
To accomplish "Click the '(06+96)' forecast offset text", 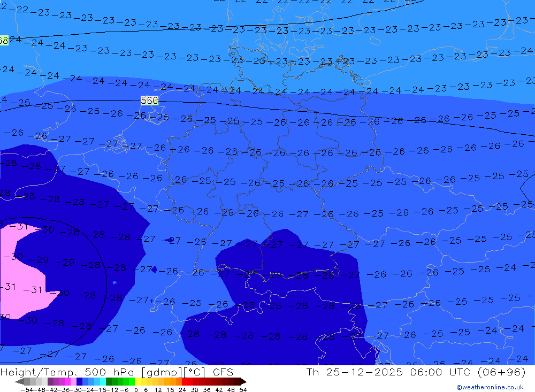I will point(502,372).
